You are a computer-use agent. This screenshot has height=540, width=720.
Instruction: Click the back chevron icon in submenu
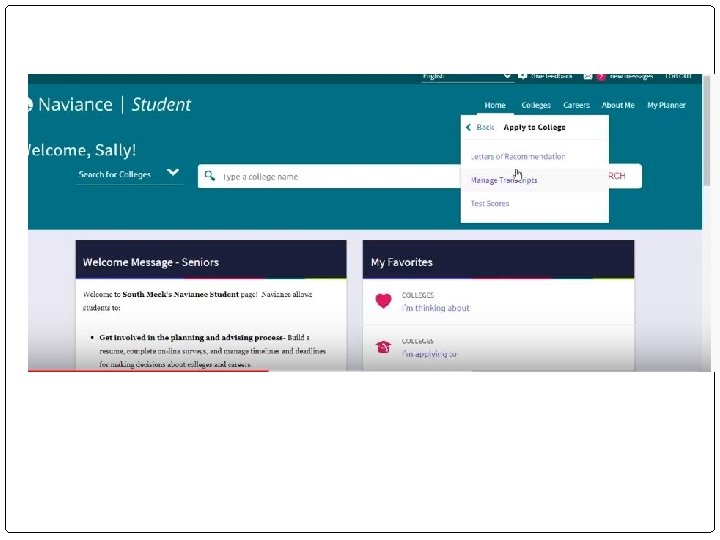point(468,127)
